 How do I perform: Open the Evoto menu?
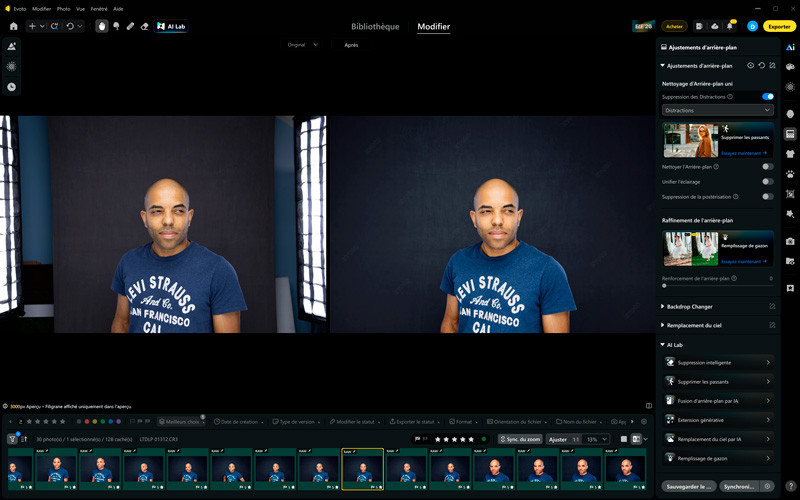tap(19, 9)
